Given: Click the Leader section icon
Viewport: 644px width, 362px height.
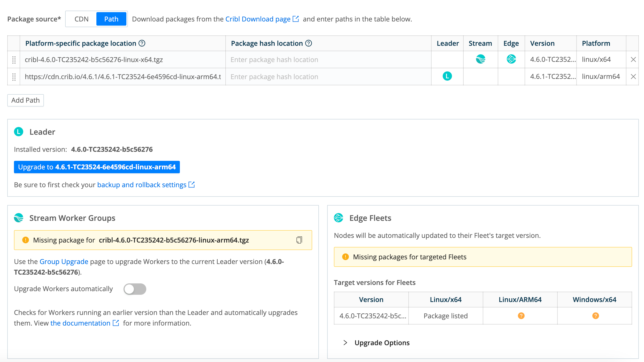Looking at the screenshot, I should pos(19,132).
